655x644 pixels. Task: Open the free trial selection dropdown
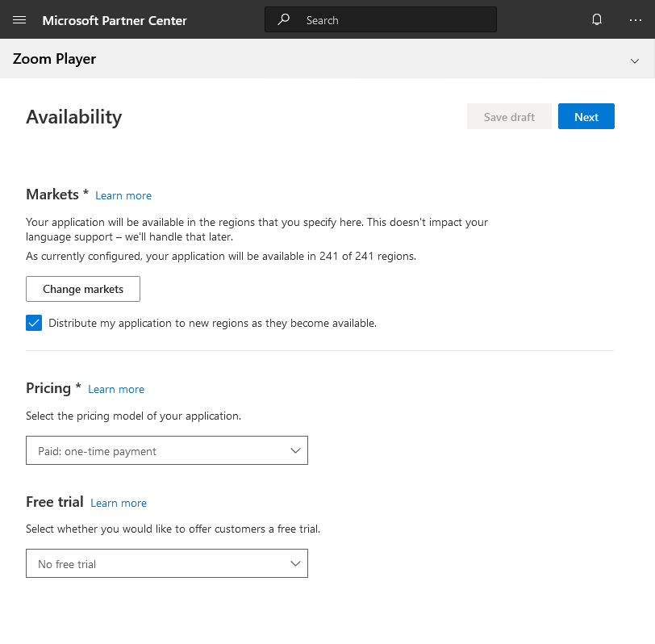point(167,563)
